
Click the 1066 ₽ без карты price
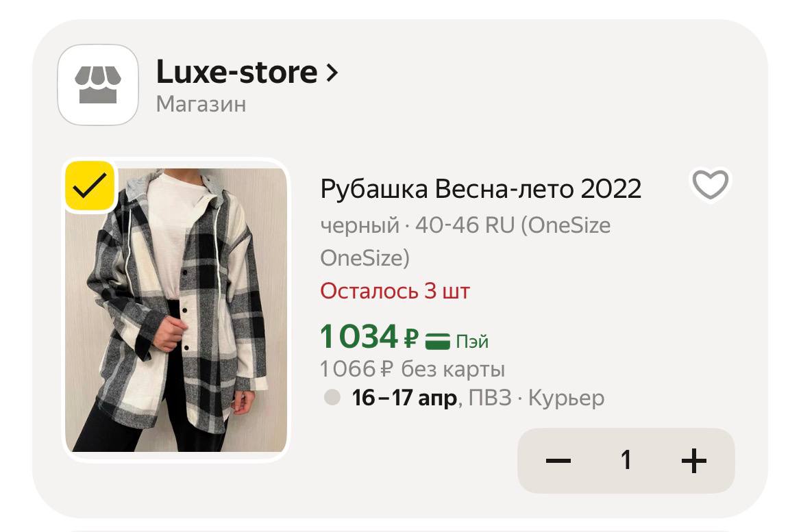(x=412, y=370)
